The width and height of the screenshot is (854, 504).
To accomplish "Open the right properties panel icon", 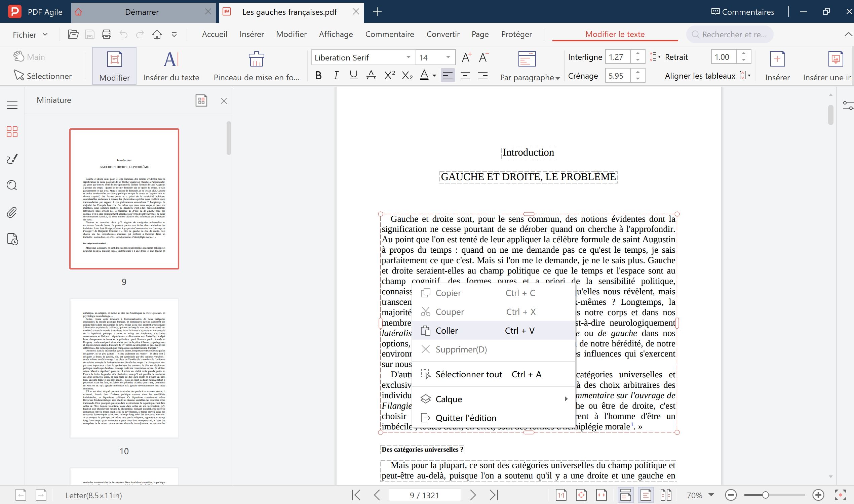I will point(848,106).
